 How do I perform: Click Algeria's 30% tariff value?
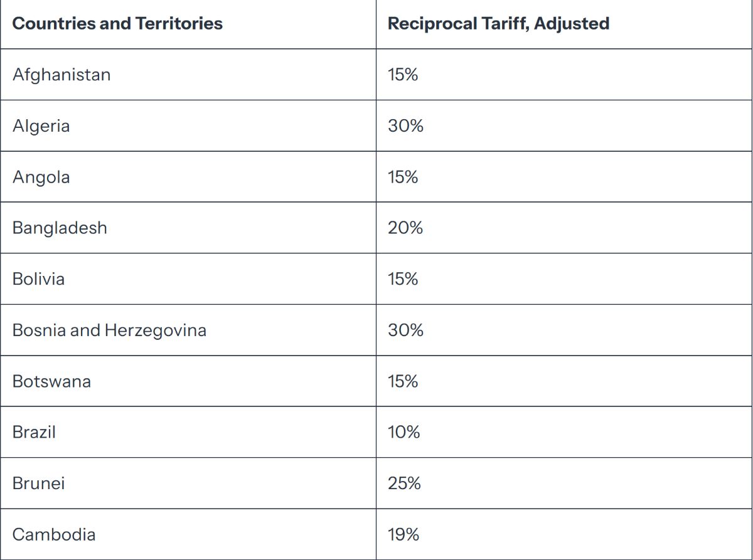(405, 126)
